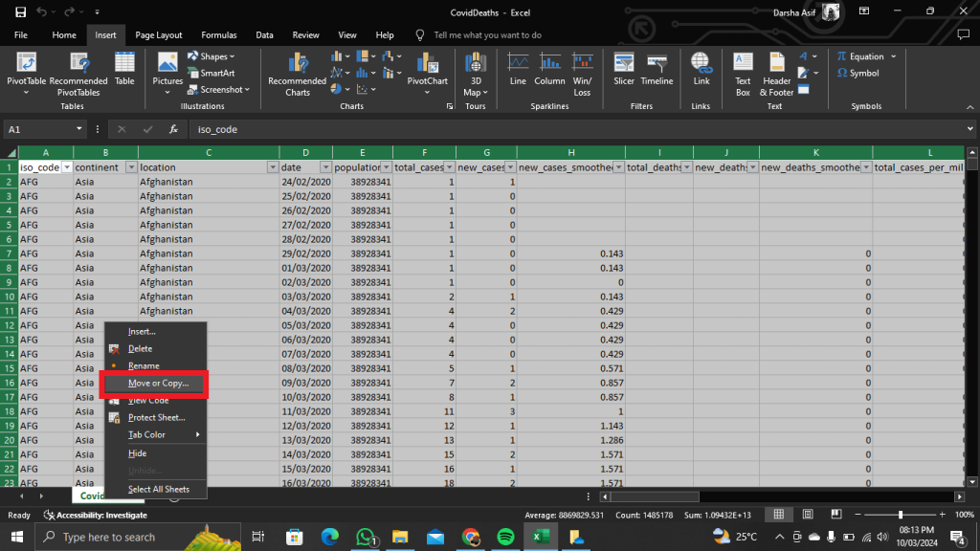This screenshot has height=551, width=980.
Task: Open the Shapes dropdown
Action: pos(212,56)
